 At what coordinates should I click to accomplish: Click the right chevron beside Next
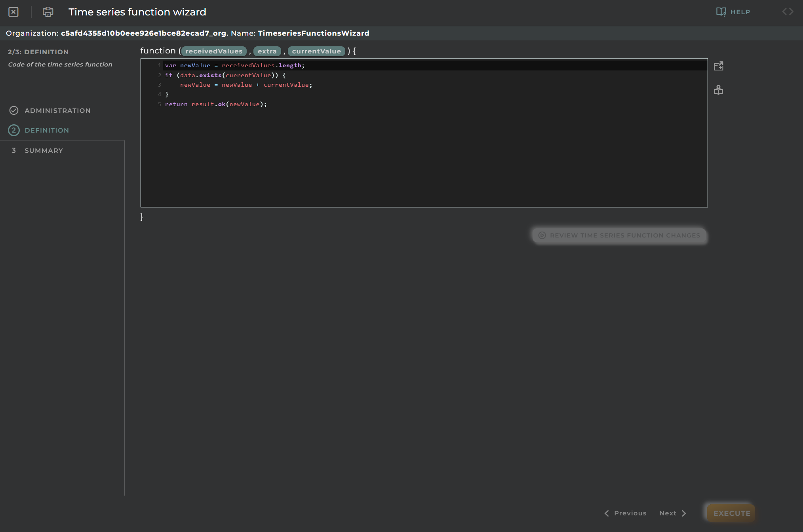pos(684,513)
